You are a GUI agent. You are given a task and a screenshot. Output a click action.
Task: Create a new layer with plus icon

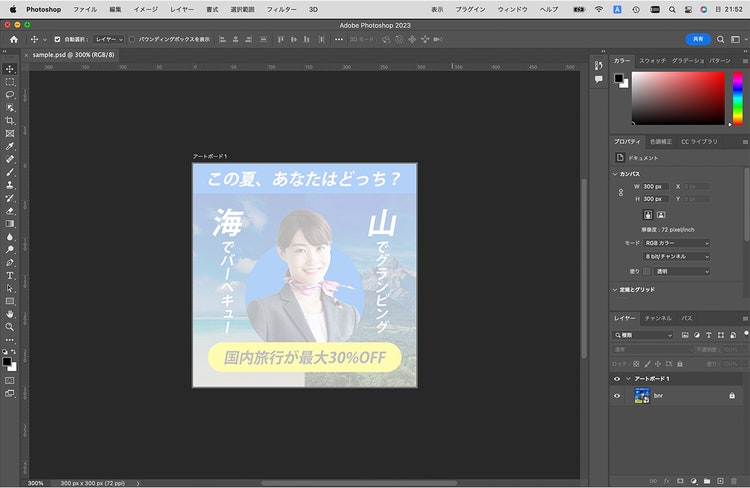720,481
